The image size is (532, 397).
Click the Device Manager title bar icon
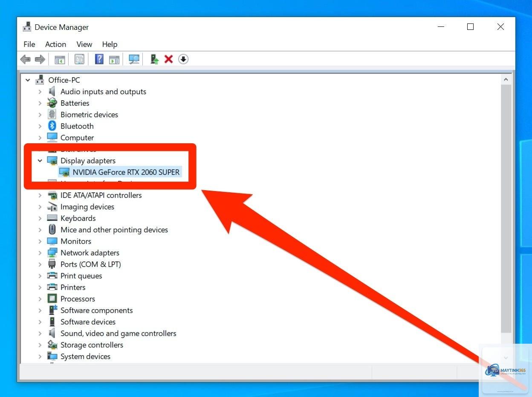[27, 26]
